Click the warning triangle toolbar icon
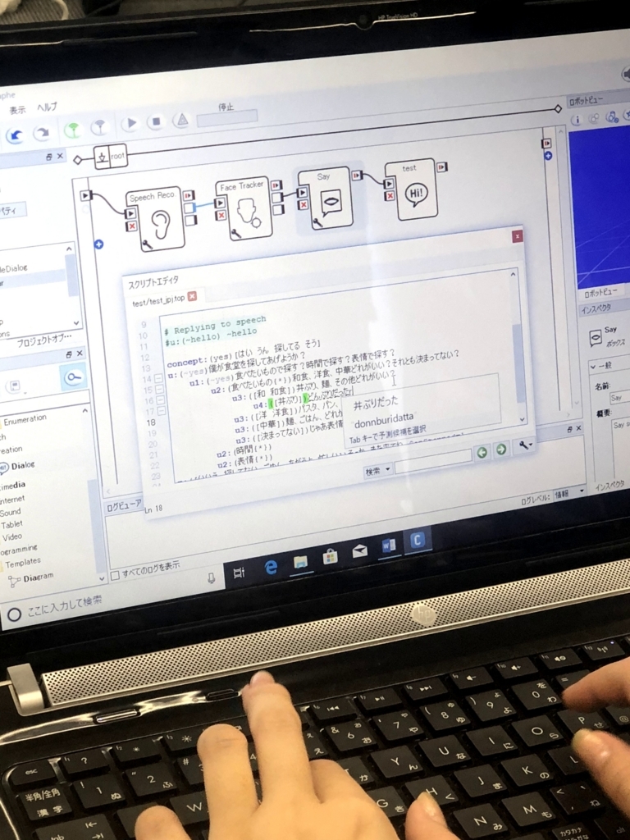 [x=182, y=120]
